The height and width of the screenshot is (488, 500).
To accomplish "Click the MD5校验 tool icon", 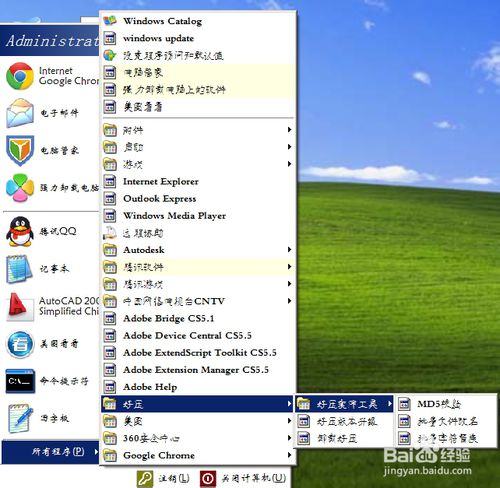I will [404, 404].
